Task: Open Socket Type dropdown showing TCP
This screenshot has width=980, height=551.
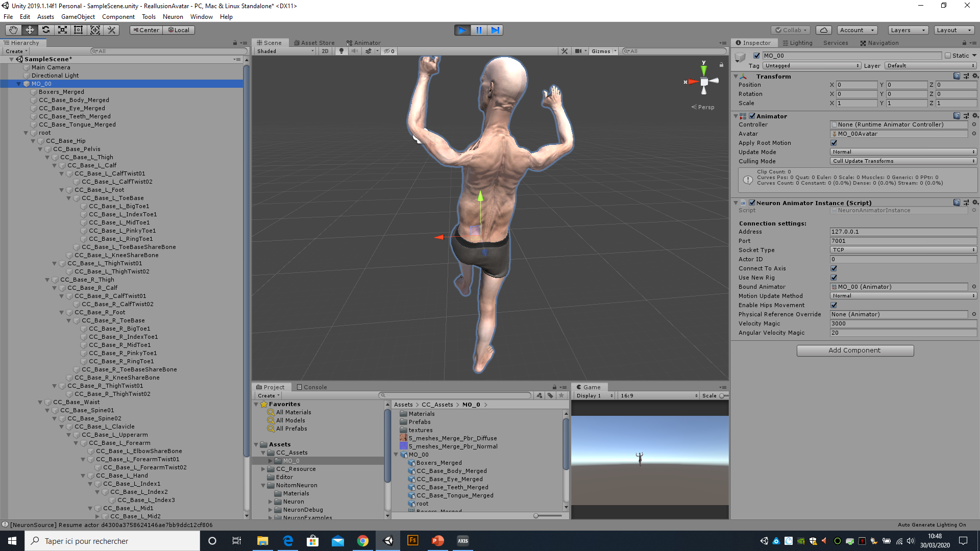Action: [x=903, y=250]
